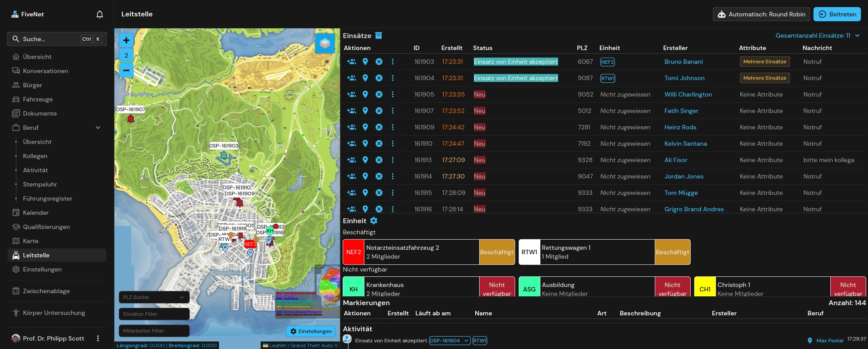Image resolution: width=868 pixels, height=349 pixels.
Task: Select the Christoph 1 unit card
Action: tap(780, 287)
